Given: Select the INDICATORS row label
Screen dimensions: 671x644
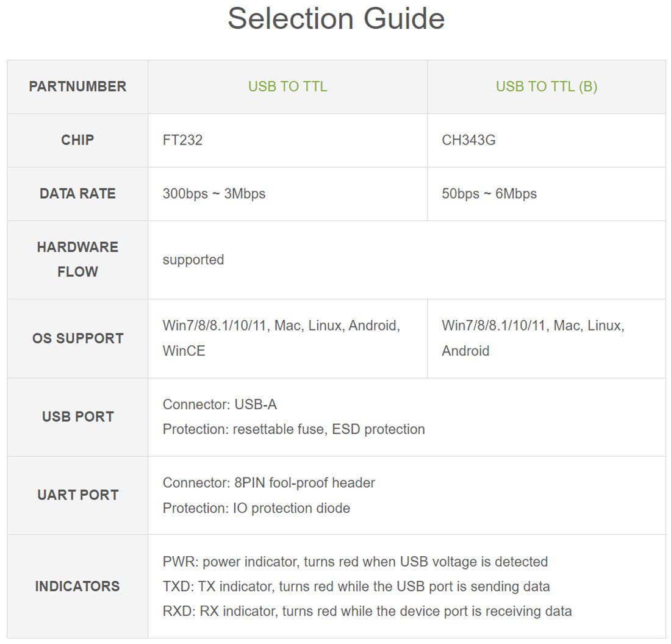Looking at the screenshot, I should click(x=77, y=587).
